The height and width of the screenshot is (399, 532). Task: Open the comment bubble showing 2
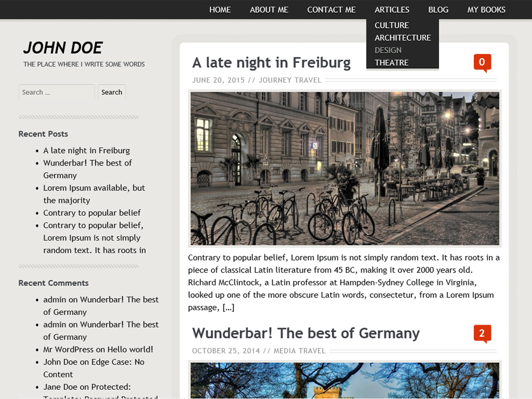pyautogui.click(x=482, y=334)
